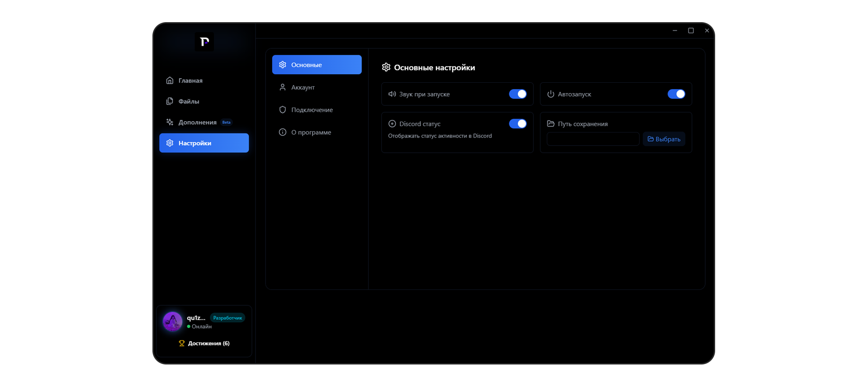This screenshot has height=388, width=868.
Task: Turn off the Discord статус switch
Action: (x=518, y=123)
